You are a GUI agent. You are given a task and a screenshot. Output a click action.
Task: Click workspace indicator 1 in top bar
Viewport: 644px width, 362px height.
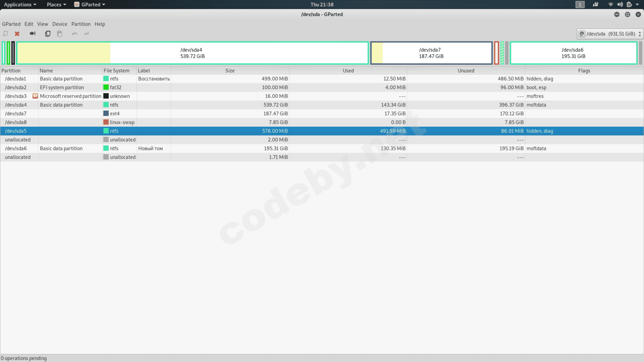pyautogui.click(x=580, y=4)
